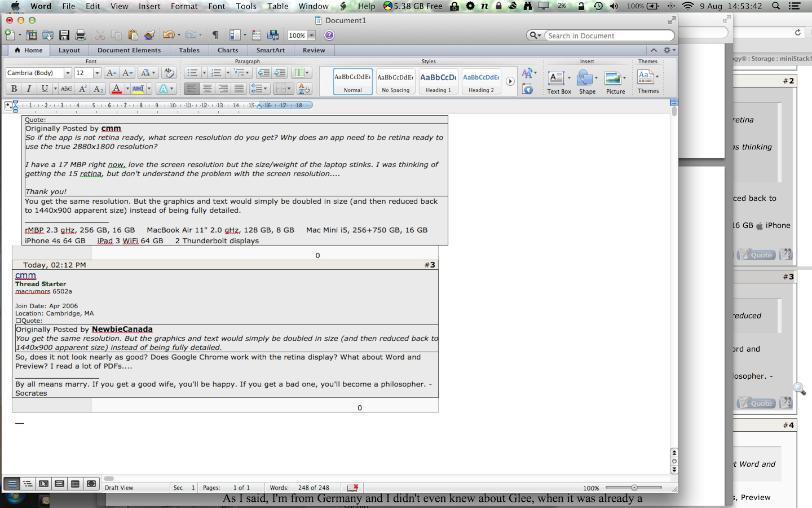Shrink font size button
This screenshot has height=508, width=812.
point(127,73)
